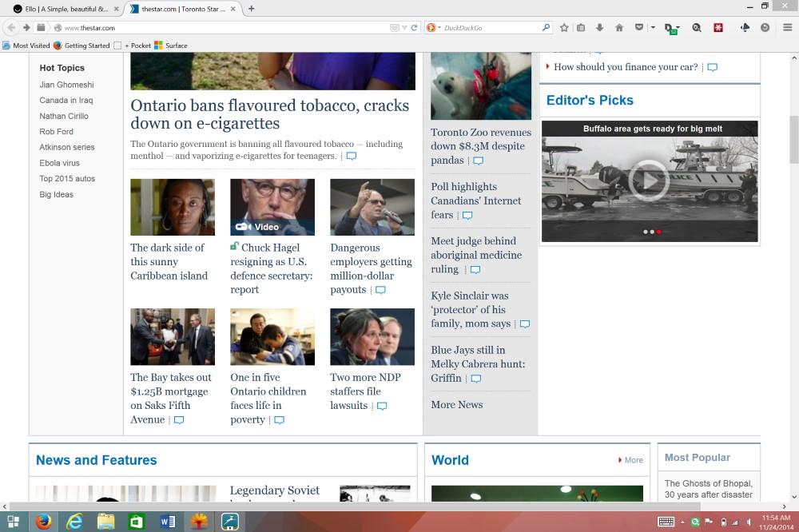This screenshot has width=799, height=532.
Task: Open the URL history dropdown arrow
Action: [404, 28]
